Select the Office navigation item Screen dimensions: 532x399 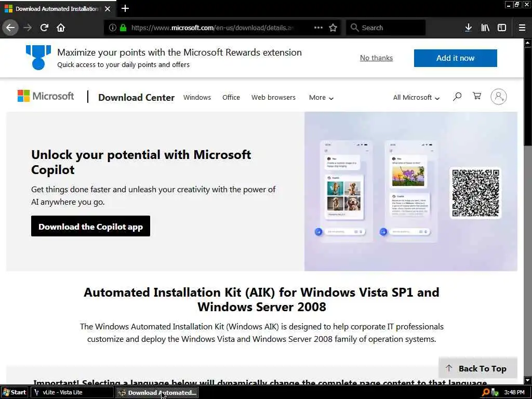tap(231, 97)
